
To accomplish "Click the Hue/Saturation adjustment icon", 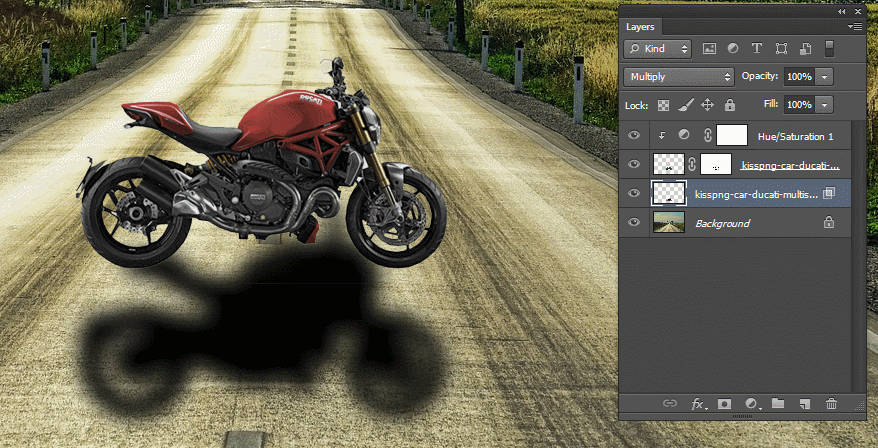I will (684, 135).
